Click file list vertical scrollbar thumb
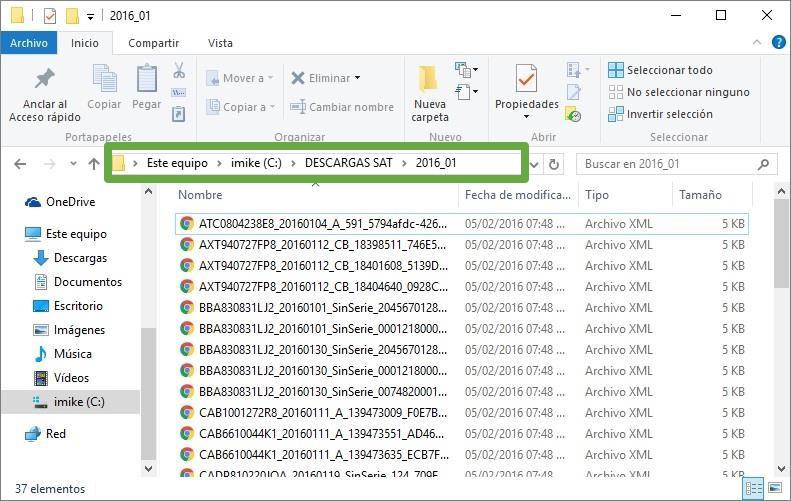The width and height of the screenshot is (791, 501). pos(781,243)
